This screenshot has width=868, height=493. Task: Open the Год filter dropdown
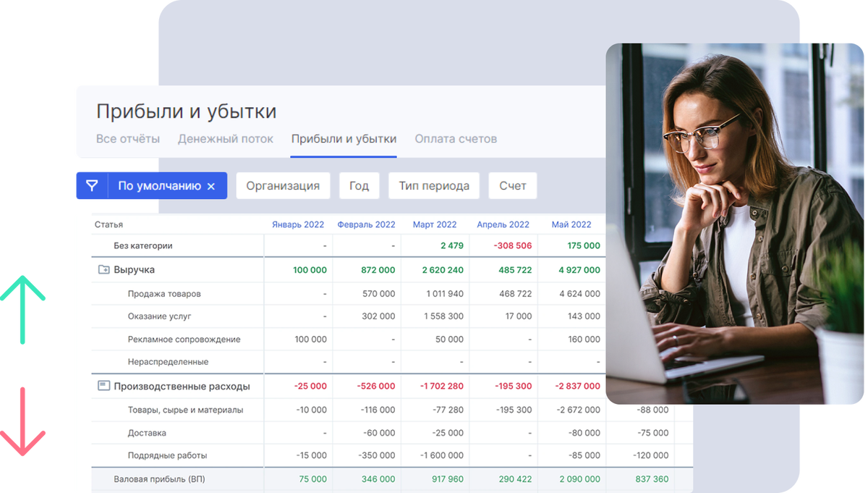tap(359, 186)
